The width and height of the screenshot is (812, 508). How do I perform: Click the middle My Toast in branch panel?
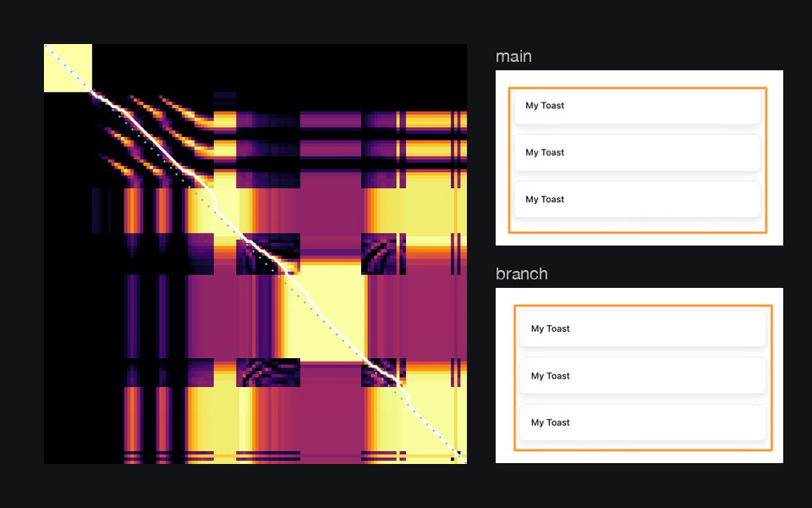(x=643, y=376)
